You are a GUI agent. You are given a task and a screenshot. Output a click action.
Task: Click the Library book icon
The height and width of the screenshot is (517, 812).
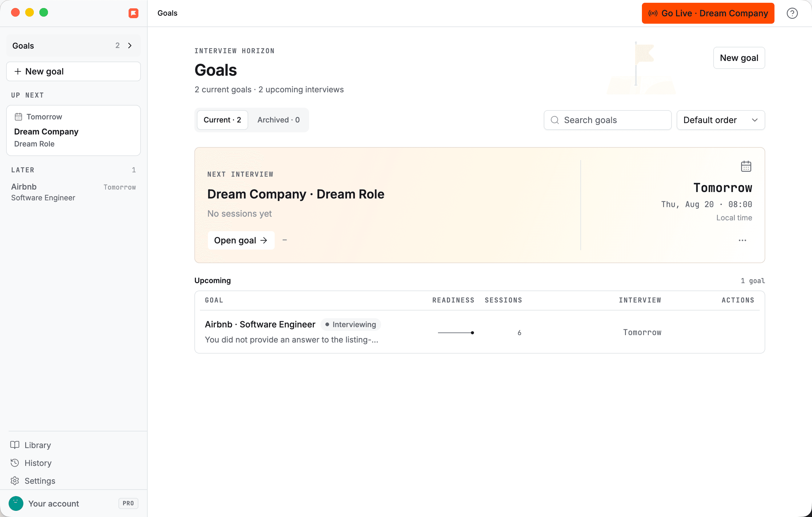pos(15,445)
